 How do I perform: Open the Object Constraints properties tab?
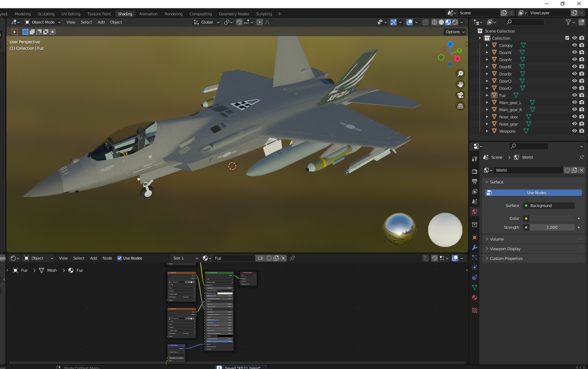[474, 278]
